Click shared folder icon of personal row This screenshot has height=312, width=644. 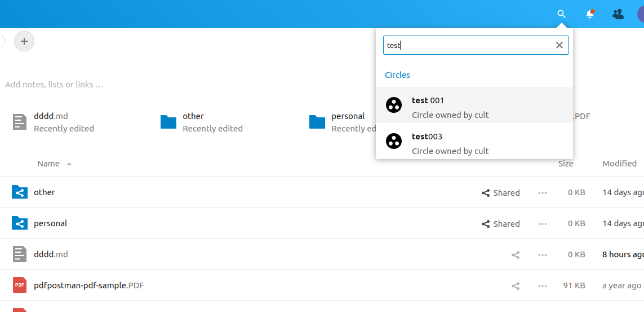[20, 223]
